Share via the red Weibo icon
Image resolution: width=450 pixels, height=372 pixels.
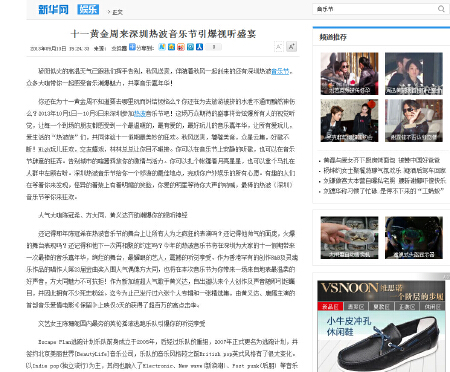click(181, 47)
